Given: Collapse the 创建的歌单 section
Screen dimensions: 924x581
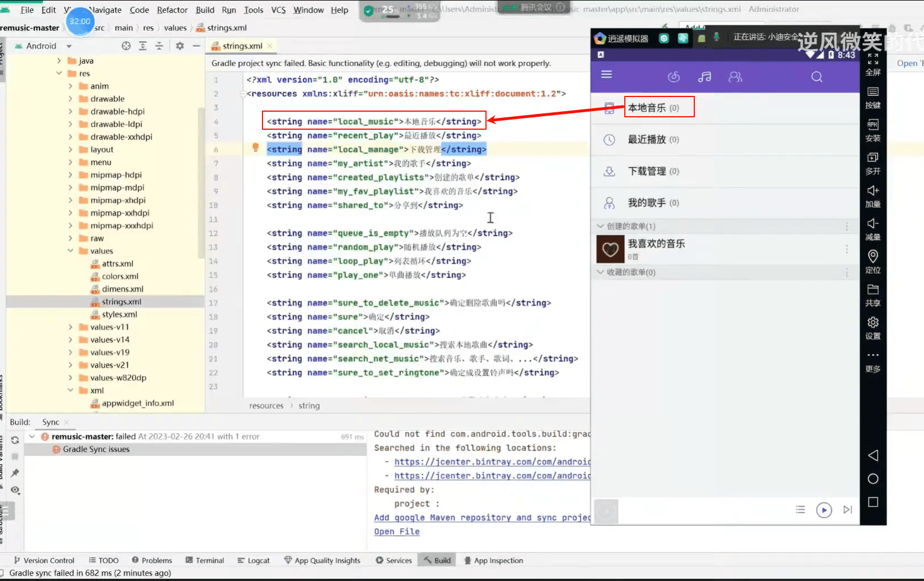Looking at the screenshot, I should click(600, 226).
